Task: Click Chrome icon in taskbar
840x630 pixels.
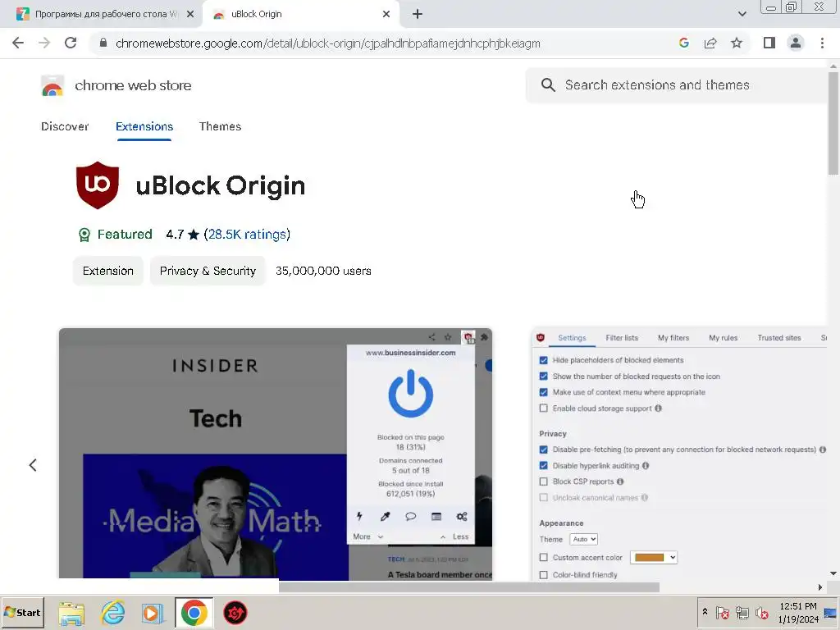Action: [x=194, y=613]
